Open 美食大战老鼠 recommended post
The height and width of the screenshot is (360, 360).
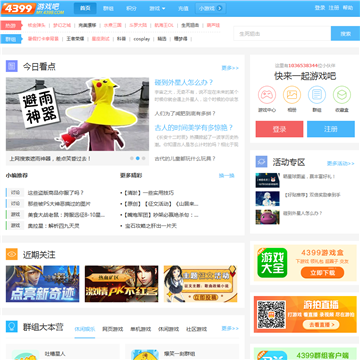pyautogui.click(x=66, y=215)
